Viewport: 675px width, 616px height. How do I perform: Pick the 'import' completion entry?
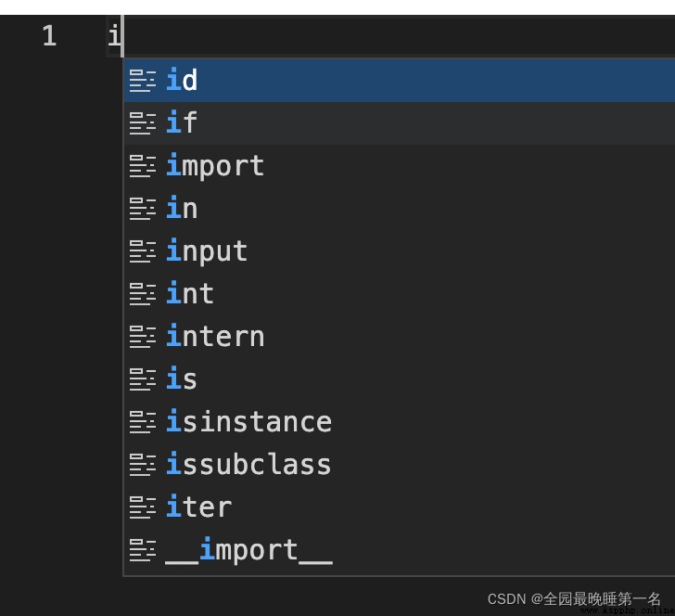(x=399, y=166)
